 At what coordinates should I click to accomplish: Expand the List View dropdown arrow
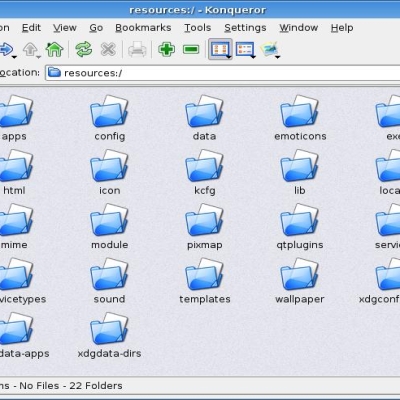coord(253,57)
